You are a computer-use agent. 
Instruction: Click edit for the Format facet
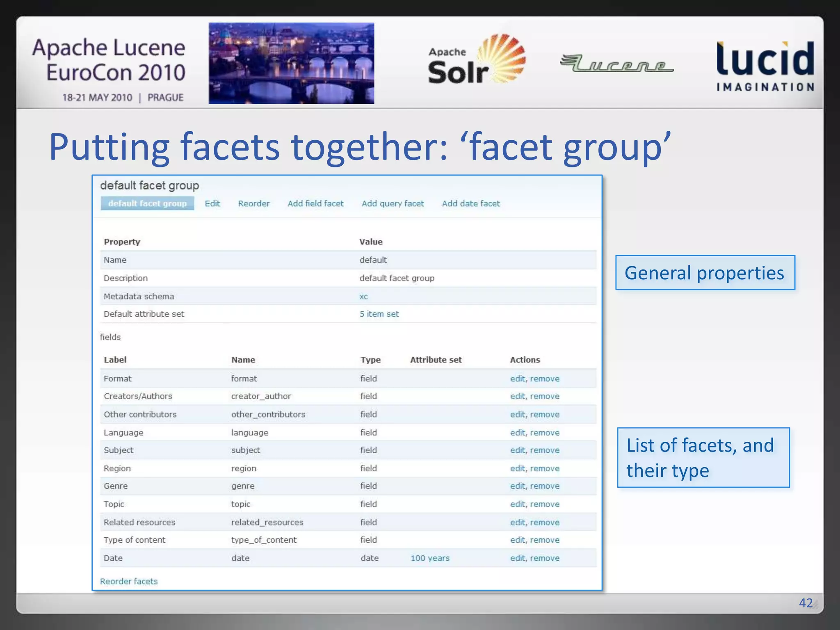click(517, 379)
